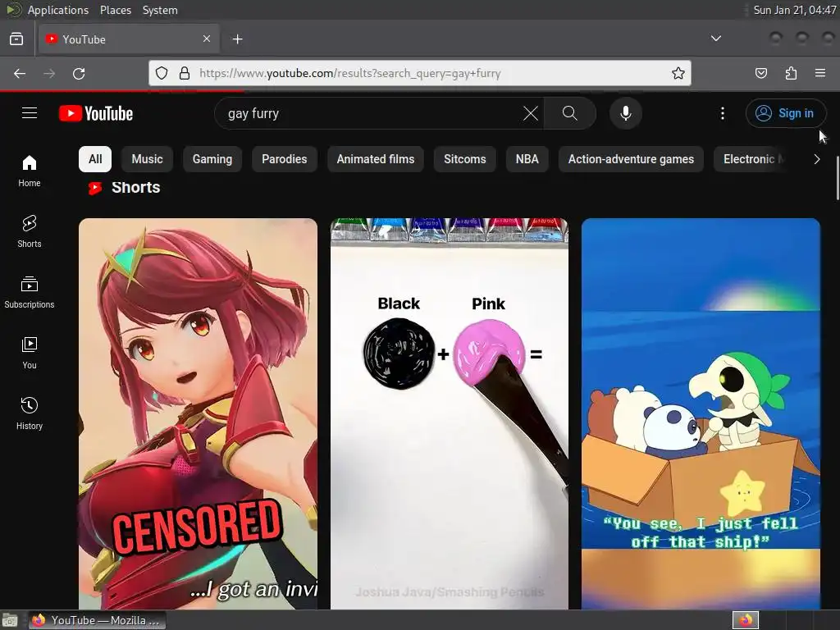Screen dimensions: 840x630
Task: Start voice search with microphone icon
Action: 626,113
